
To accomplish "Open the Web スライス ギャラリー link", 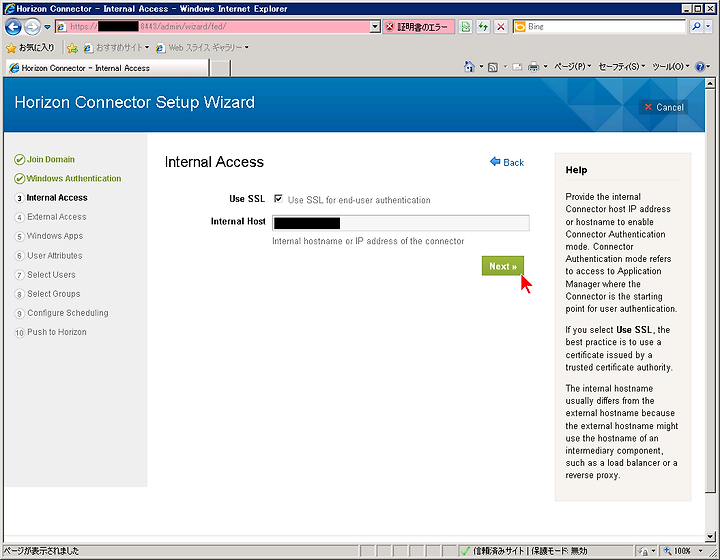I will [x=203, y=47].
